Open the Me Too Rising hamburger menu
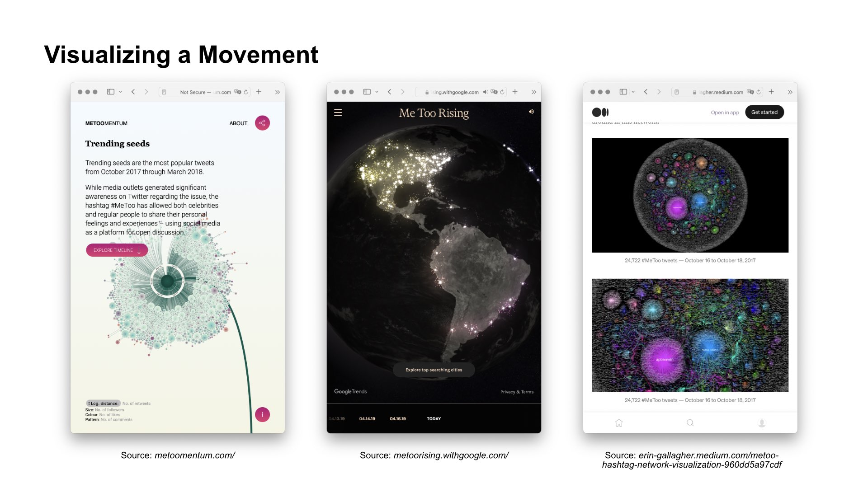This screenshot has height=488, width=868. [x=338, y=113]
